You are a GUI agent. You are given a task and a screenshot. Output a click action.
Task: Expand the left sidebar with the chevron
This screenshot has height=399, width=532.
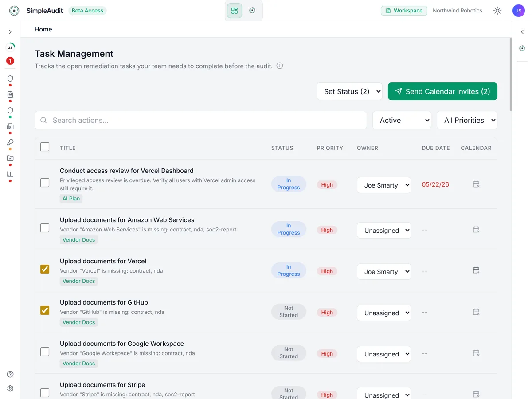pyautogui.click(x=10, y=32)
